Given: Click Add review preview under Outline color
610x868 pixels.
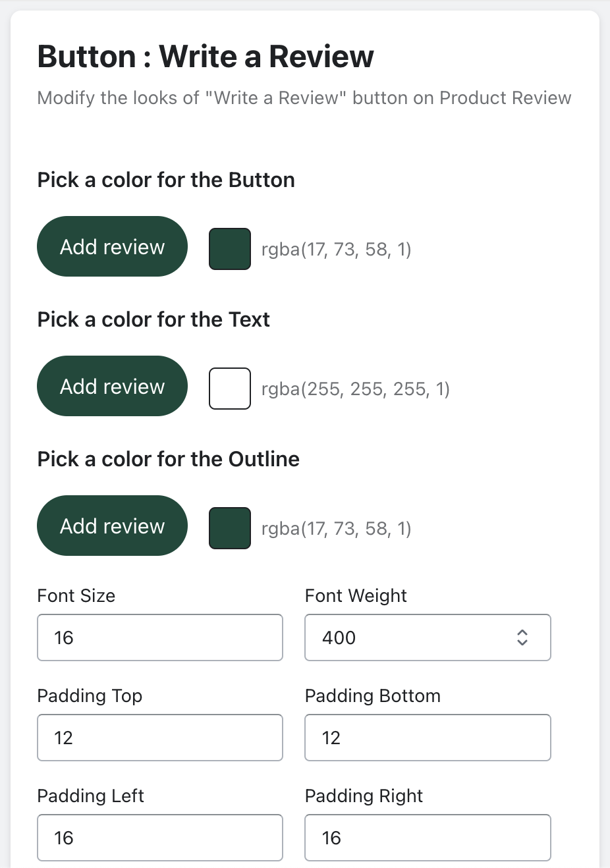Looking at the screenshot, I should [112, 526].
